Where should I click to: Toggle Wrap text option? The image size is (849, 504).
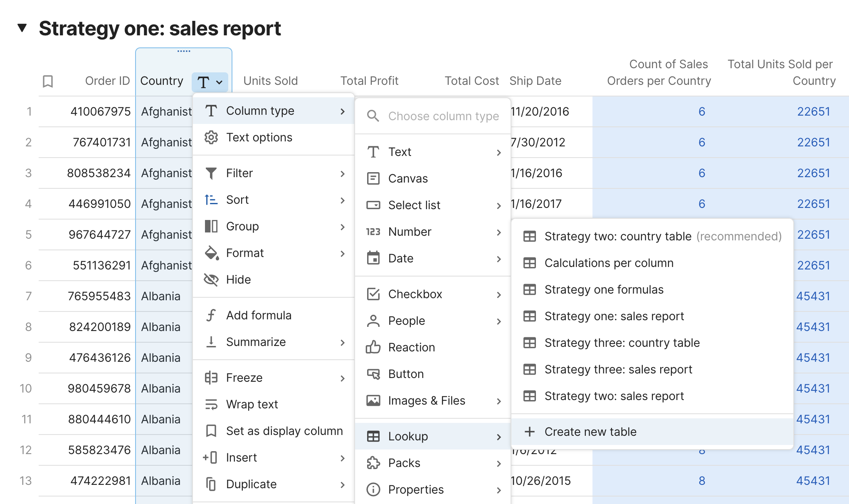pos(252,404)
